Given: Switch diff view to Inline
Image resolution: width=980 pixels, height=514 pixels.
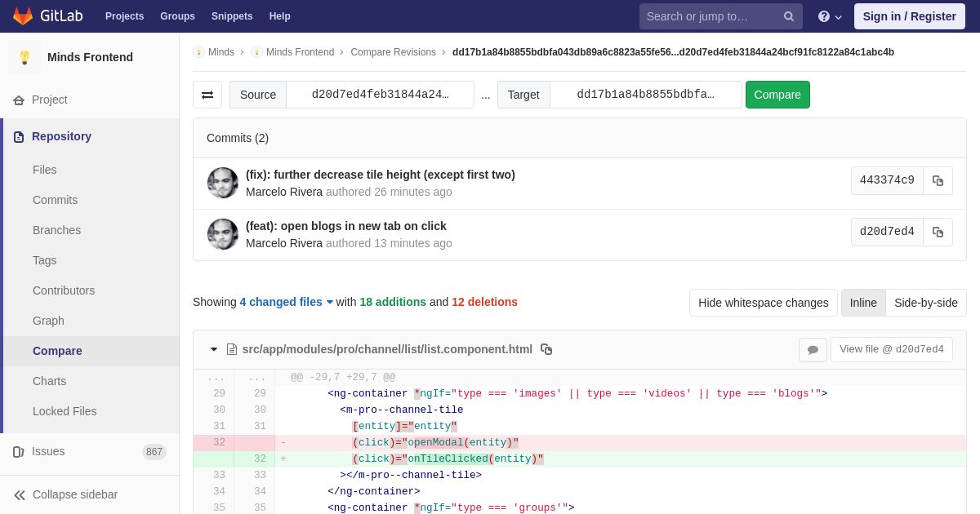Looking at the screenshot, I should click(x=863, y=303).
